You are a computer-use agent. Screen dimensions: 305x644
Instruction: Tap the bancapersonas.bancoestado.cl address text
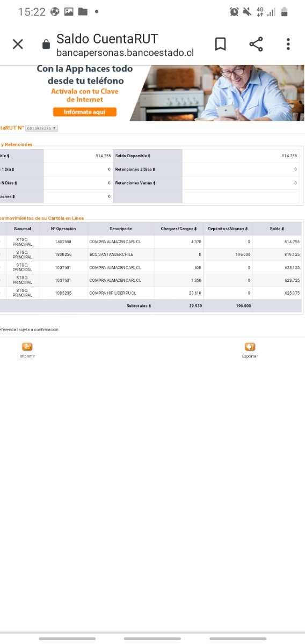point(125,53)
